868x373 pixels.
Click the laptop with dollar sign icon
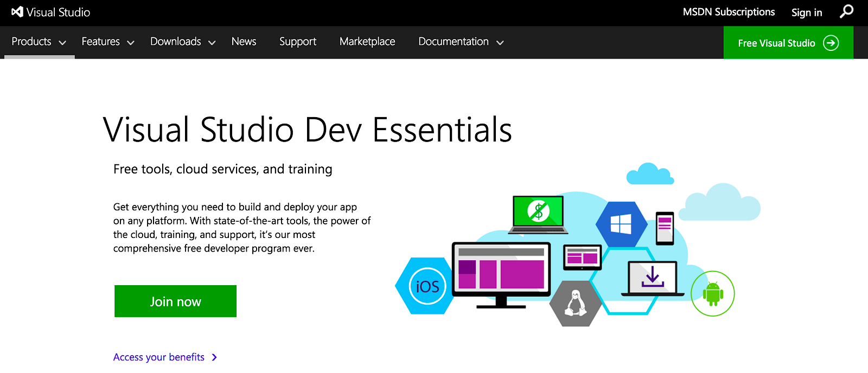tap(538, 215)
